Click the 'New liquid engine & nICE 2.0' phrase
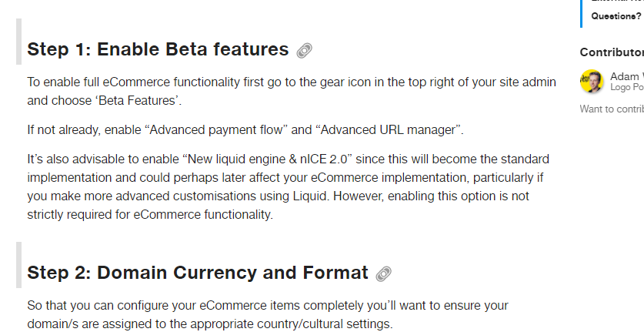This screenshot has width=644, height=332. click(268, 159)
